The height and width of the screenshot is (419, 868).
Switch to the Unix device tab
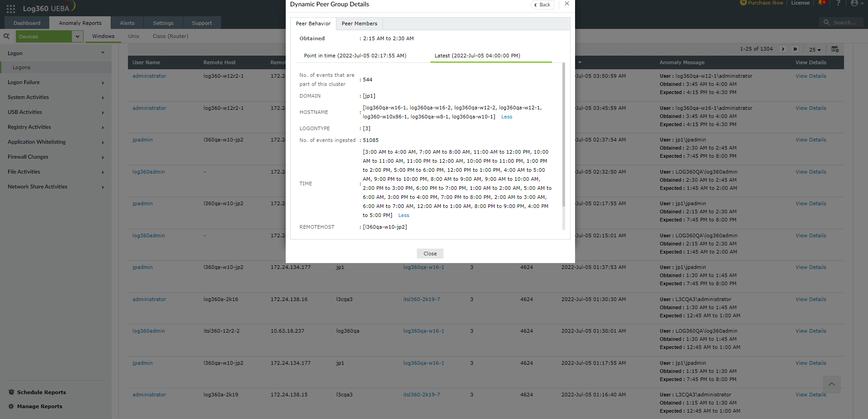pyautogui.click(x=133, y=36)
